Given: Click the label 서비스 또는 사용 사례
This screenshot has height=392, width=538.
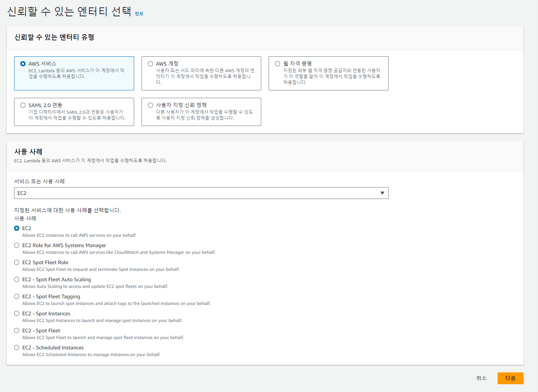Looking at the screenshot, I should click(39, 181).
